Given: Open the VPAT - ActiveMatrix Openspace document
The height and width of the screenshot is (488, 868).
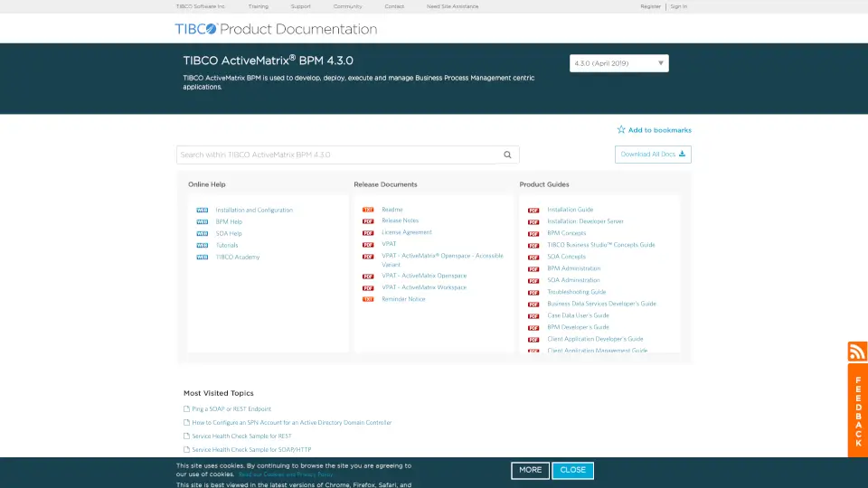Looking at the screenshot, I should point(424,276).
